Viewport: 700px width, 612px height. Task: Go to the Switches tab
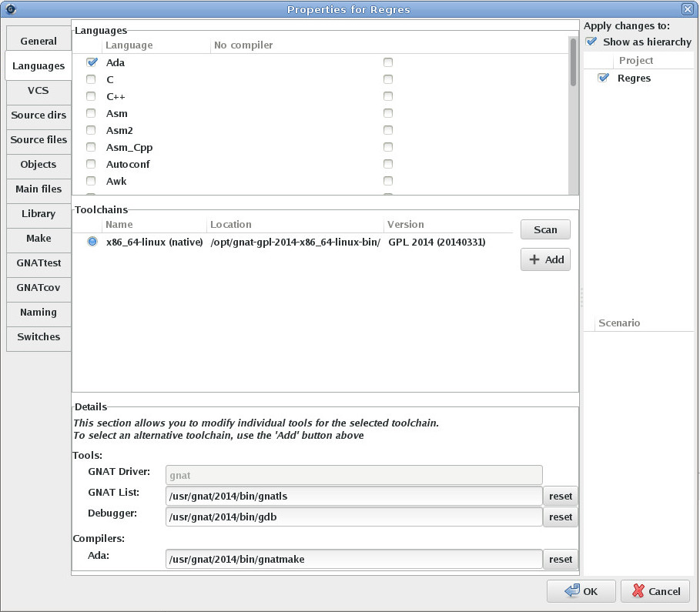pos(39,336)
